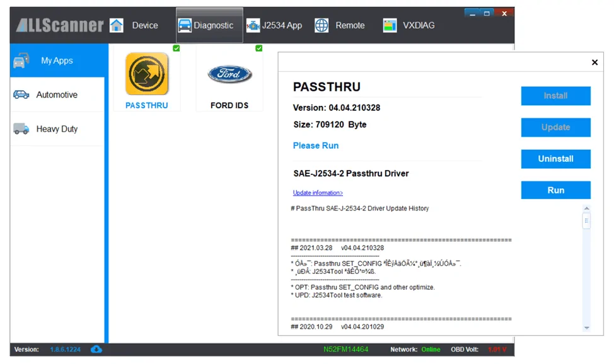Image resolution: width=614 pixels, height=364 pixels.
Task: Toggle the green checkmark on FORD IDS tile
Action: coord(259,48)
